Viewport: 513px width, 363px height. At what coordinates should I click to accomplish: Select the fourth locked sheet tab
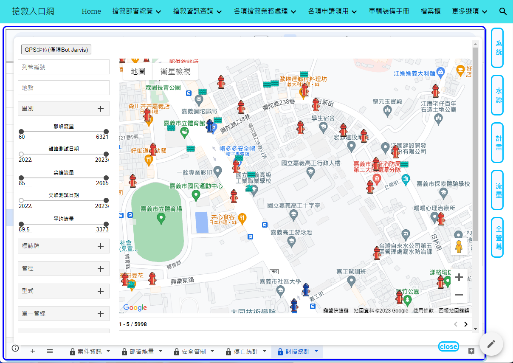pyautogui.click(x=246, y=351)
